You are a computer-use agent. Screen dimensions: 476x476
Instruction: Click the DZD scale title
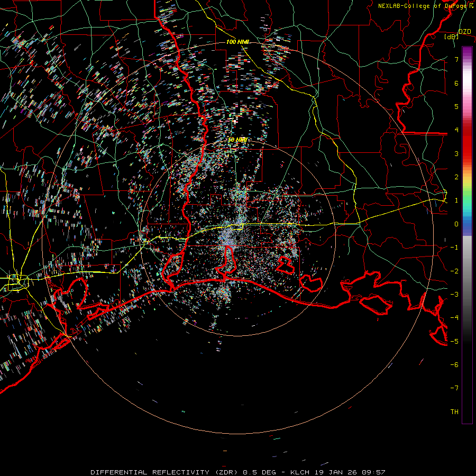pyautogui.click(x=464, y=32)
